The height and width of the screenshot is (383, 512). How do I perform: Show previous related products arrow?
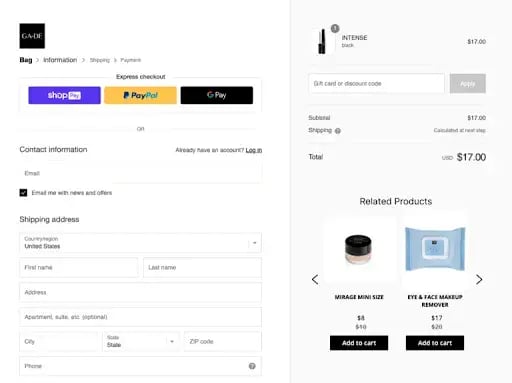315,279
